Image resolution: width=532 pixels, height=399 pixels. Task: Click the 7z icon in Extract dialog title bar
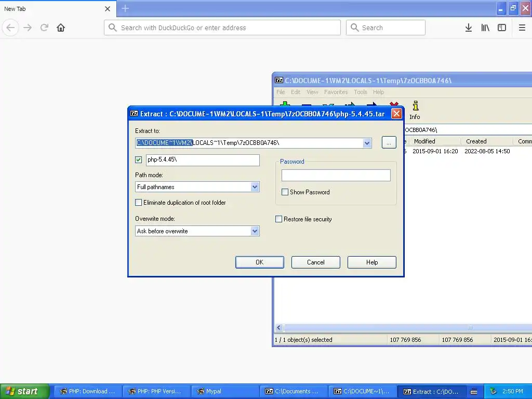(134, 114)
